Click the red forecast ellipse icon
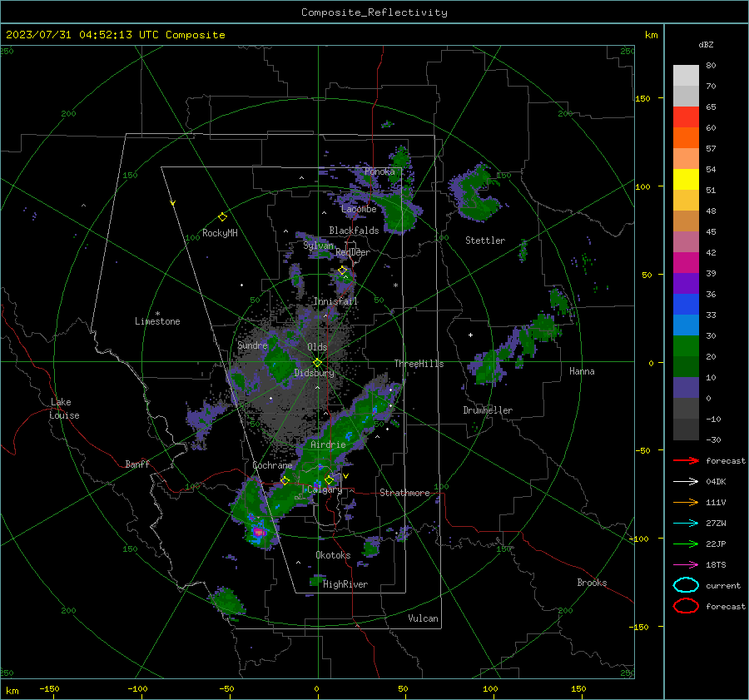The height and width of the screenshot is (700, 749). (686, 606)
